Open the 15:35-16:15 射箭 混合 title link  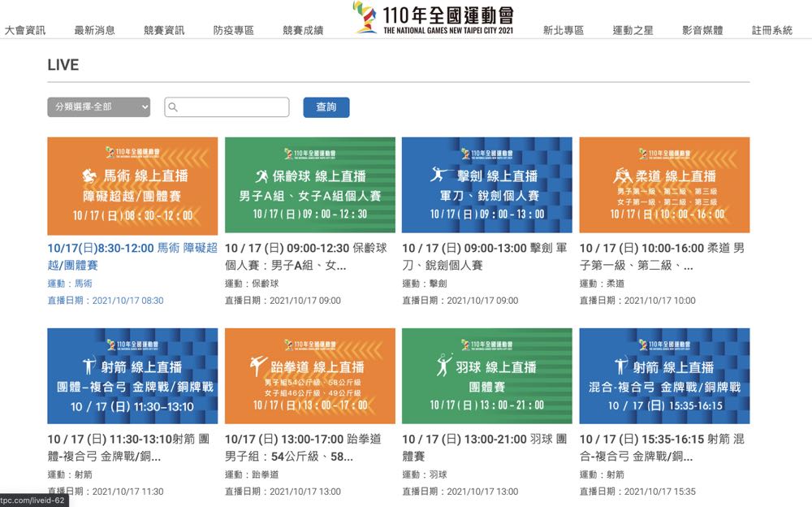click(663, 448)
